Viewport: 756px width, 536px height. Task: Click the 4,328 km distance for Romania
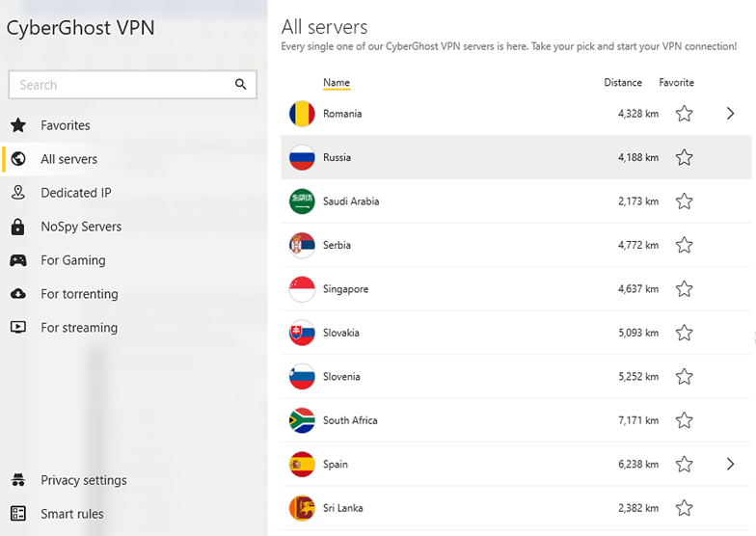click(x=638, y=114)
